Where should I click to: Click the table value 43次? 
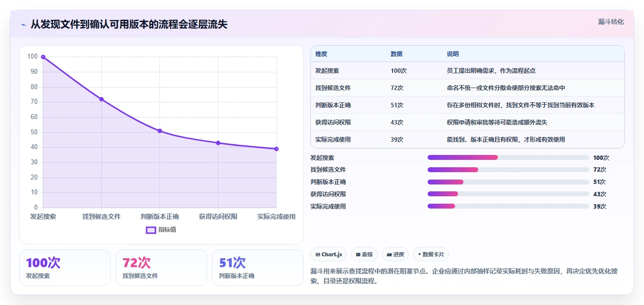click(397, 122)
